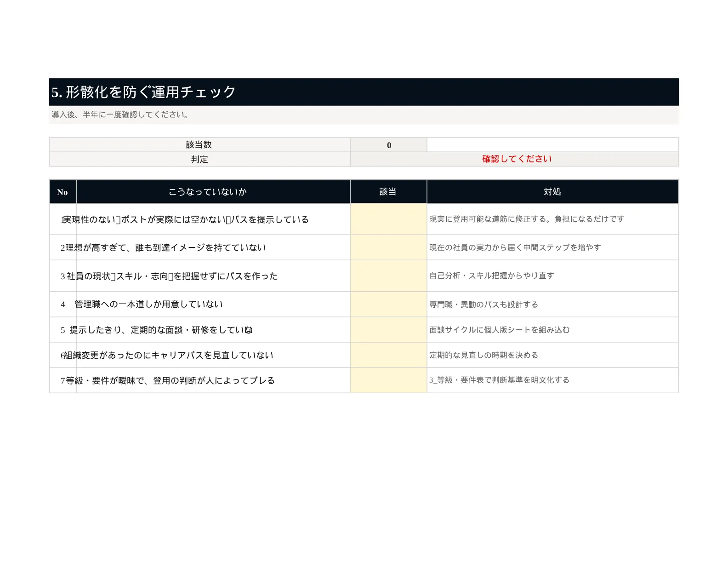Click the '対処' column header
Screen dimensions: 728x563
(x=553, y=192)
